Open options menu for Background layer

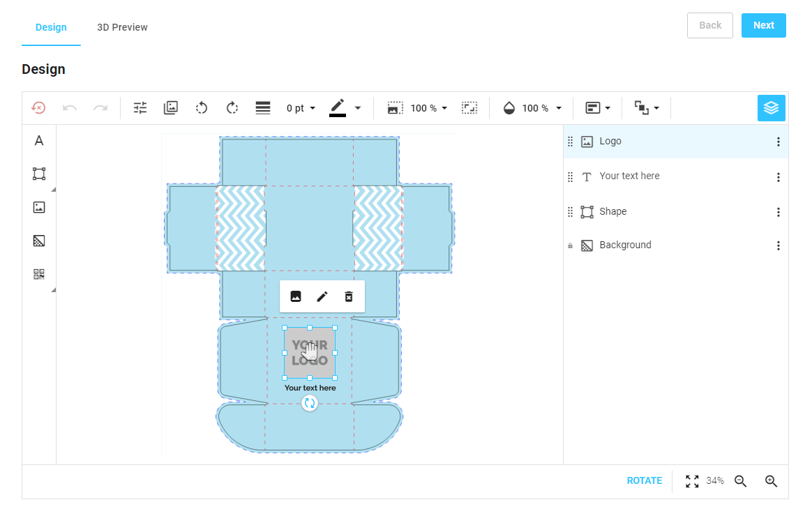[778, 246]
